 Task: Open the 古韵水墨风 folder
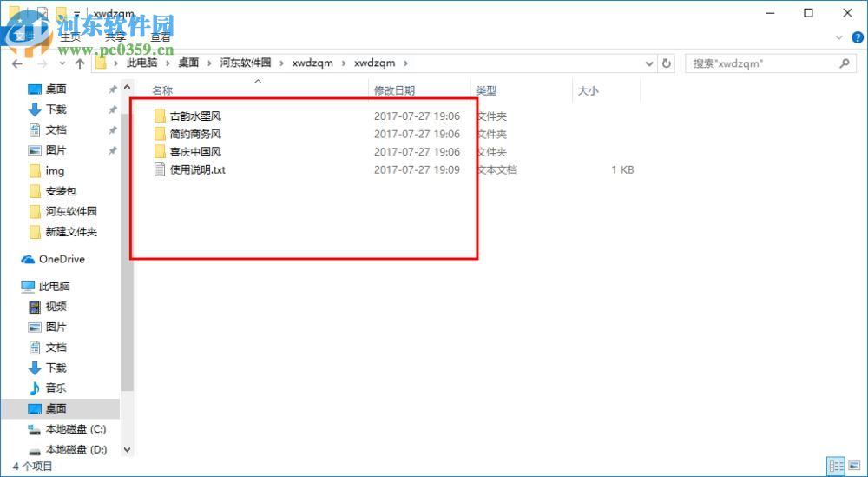pos(196,116)
